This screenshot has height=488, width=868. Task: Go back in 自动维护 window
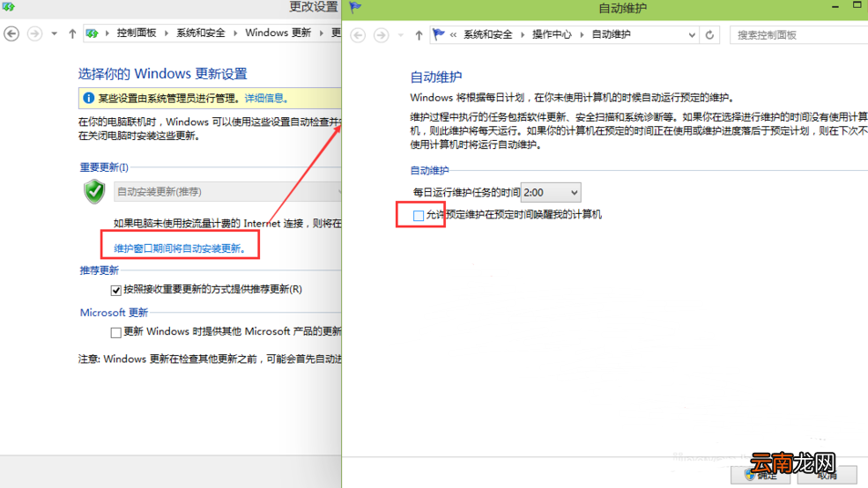tap(358, 35)
